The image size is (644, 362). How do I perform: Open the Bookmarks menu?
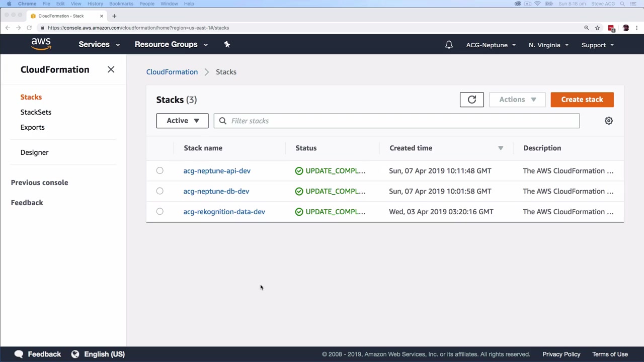(121, 4)
